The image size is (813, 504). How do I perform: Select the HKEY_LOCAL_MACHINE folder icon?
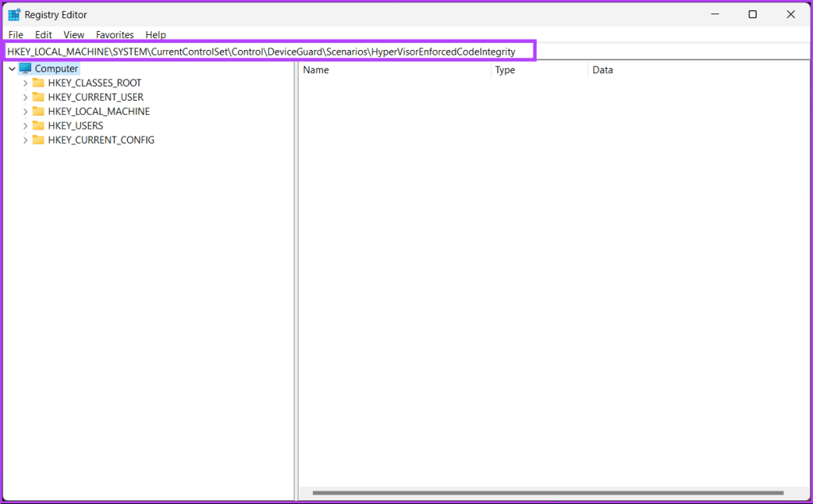[x=39, y=111]
